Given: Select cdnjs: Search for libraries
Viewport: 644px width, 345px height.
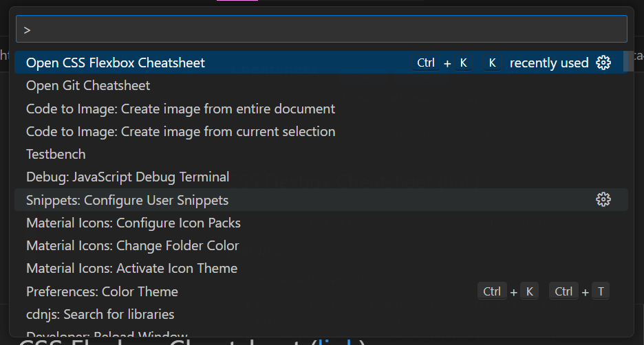Looking at the screenshot, I should click(x=100, y=315).
